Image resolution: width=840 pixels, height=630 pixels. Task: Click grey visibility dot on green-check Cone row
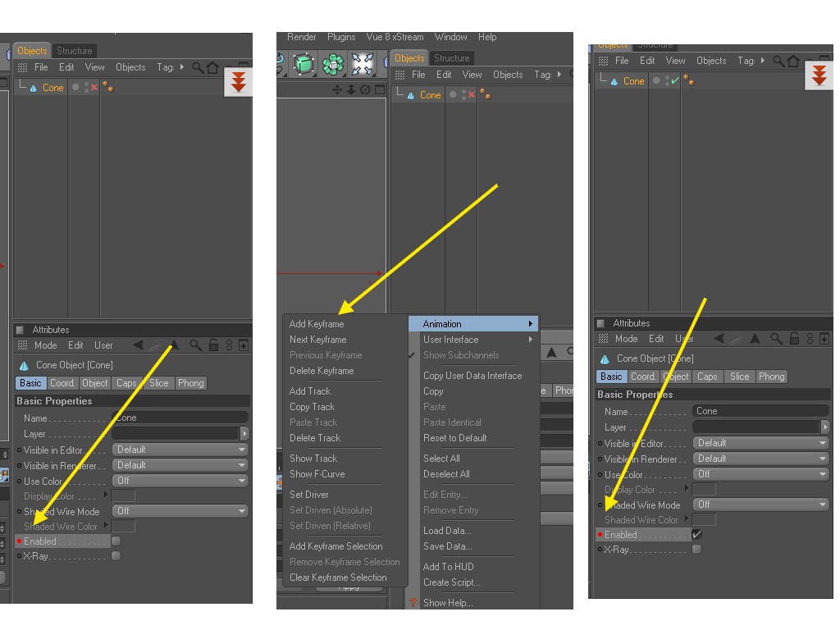point(656,81)
